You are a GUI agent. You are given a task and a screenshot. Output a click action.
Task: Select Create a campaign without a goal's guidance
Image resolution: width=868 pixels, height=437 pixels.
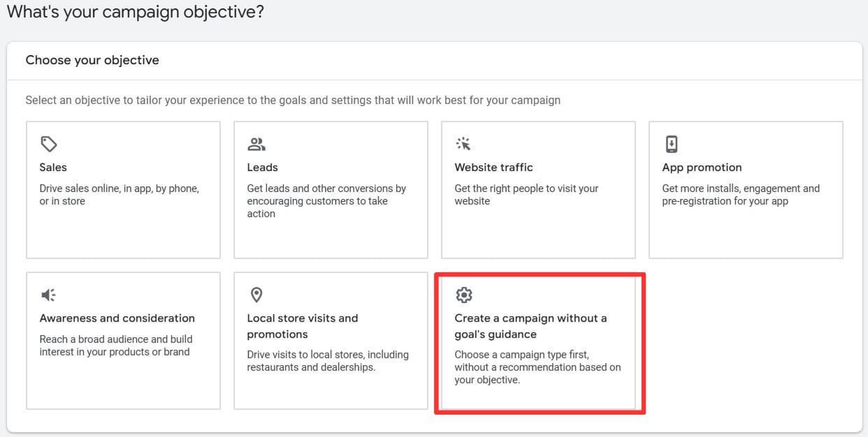tap(530, 326)
